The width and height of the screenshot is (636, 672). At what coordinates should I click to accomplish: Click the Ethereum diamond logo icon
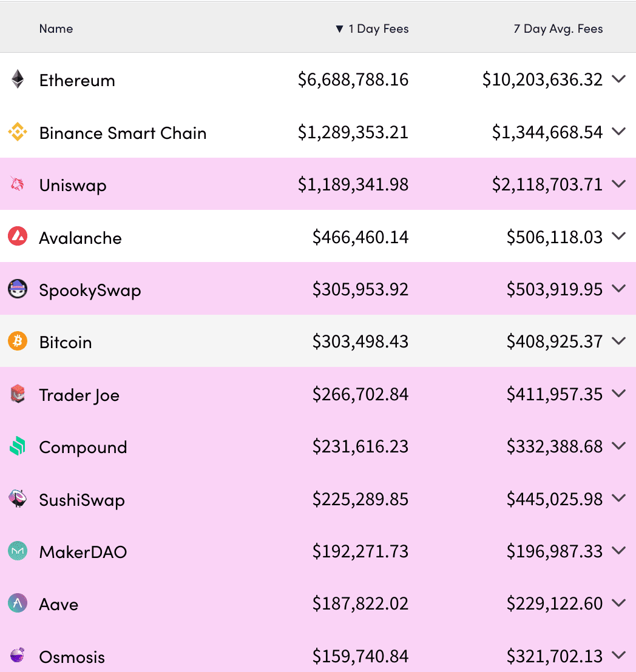(x=18, y=79)
